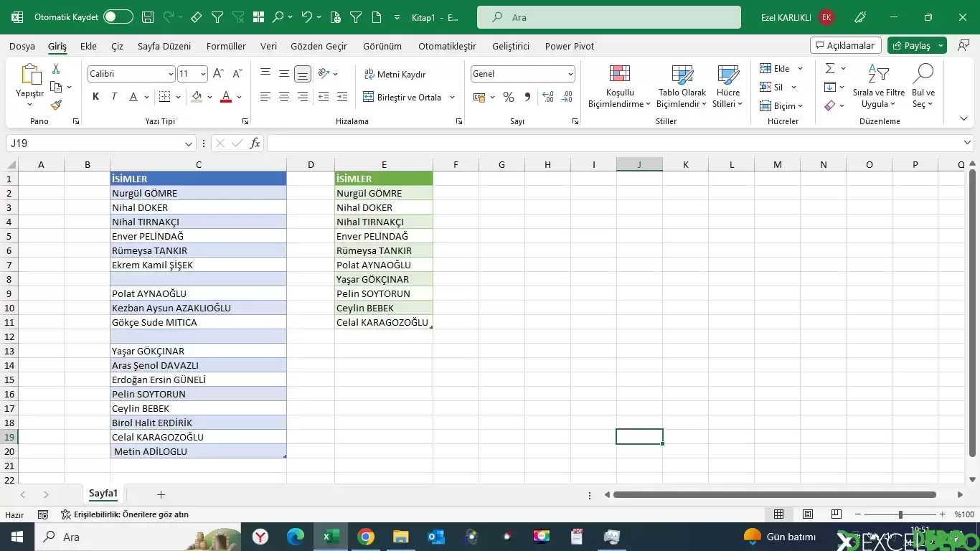Select bottom vertical alignment icon
980x551 pixels.
(x=303, y=74)
